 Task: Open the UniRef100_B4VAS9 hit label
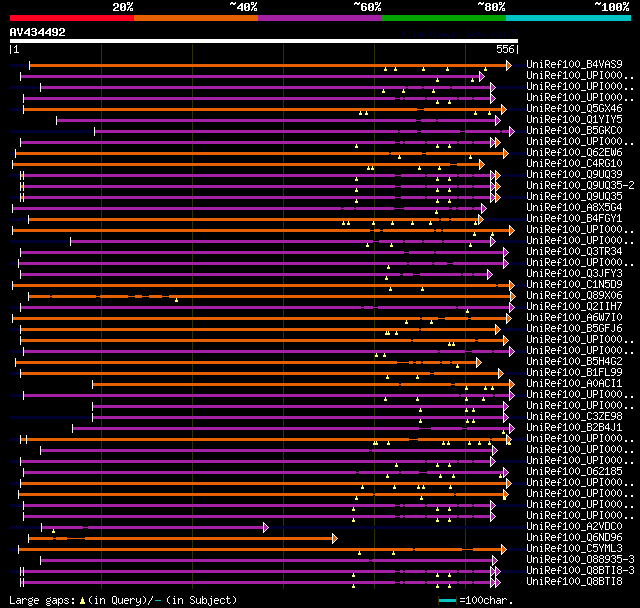pos(574,64)
